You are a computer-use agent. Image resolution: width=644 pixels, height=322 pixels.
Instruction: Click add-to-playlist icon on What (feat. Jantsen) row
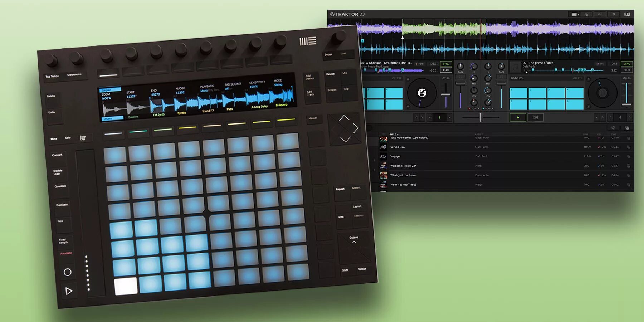coord(629,175)
